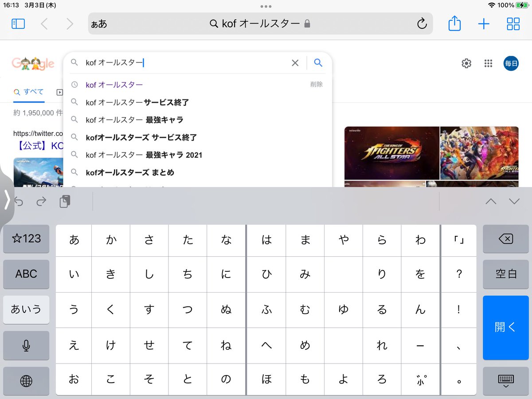Clear the search field with the X

coord(295,63)
